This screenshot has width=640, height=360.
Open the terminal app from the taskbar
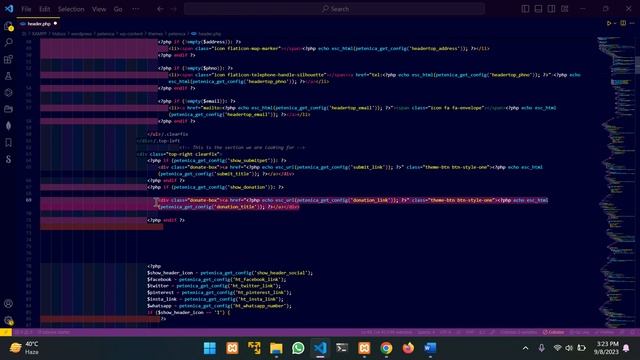click(342, 348)
